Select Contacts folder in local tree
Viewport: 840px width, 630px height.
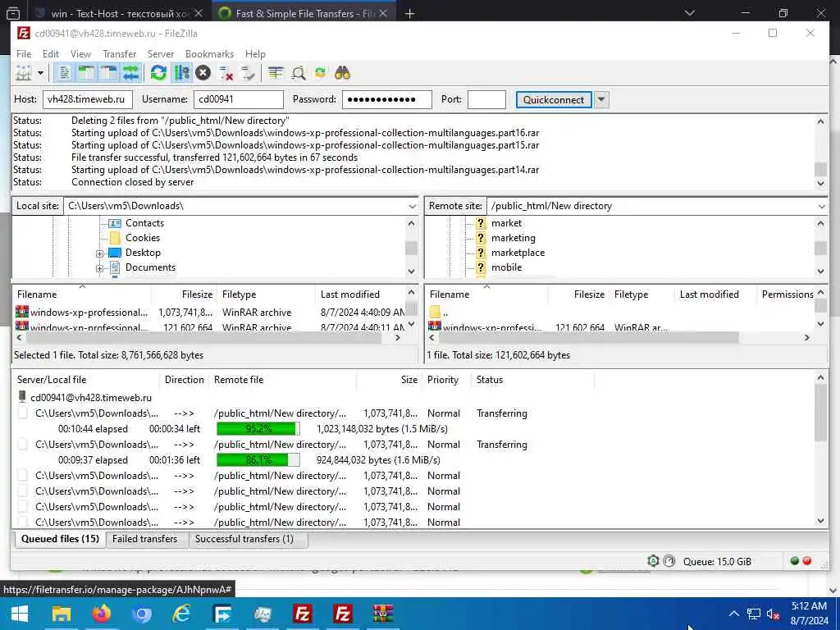click(x=144, y=223)
